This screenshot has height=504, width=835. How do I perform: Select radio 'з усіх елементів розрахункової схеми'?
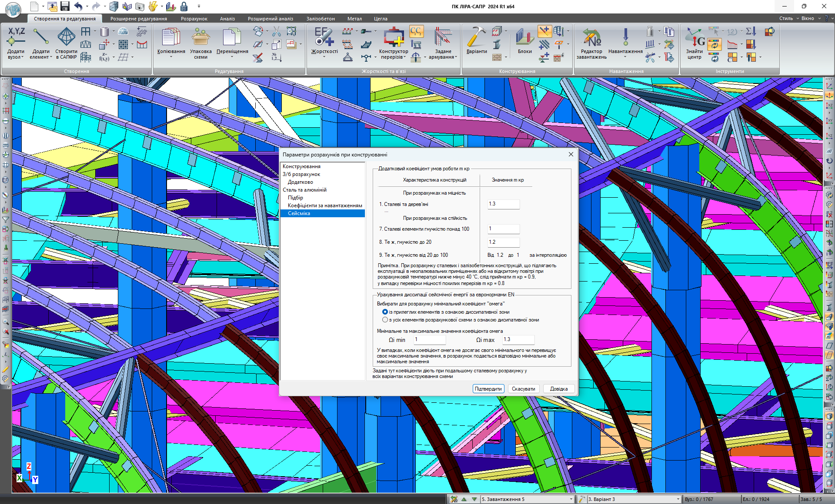pyautogui.click(x=385, y=320)
